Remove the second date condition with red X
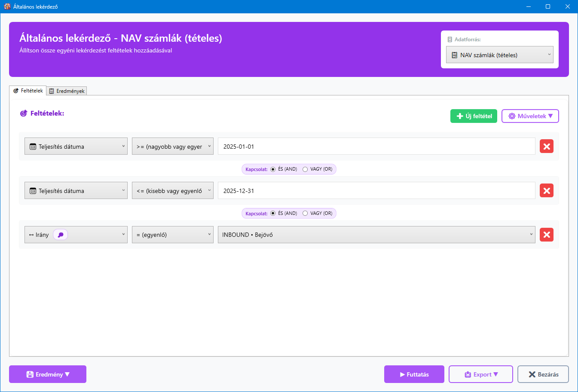The image size is (578, 392). coord(546,190)
